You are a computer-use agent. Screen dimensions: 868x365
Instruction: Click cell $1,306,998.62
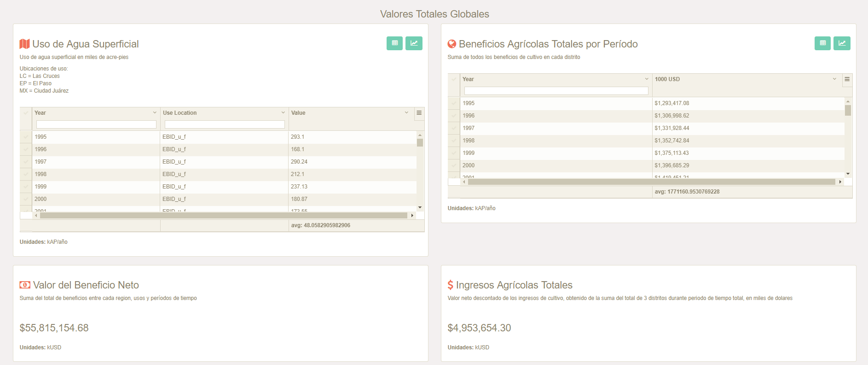coord(748,116)
